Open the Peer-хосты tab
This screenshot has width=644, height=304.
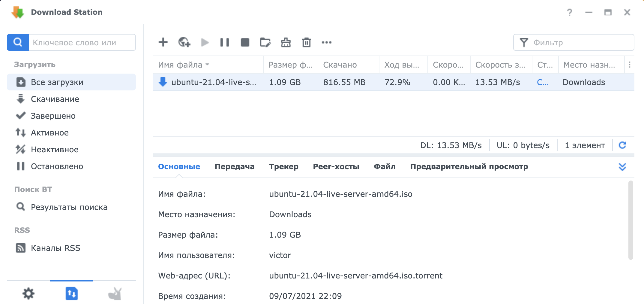336,167
